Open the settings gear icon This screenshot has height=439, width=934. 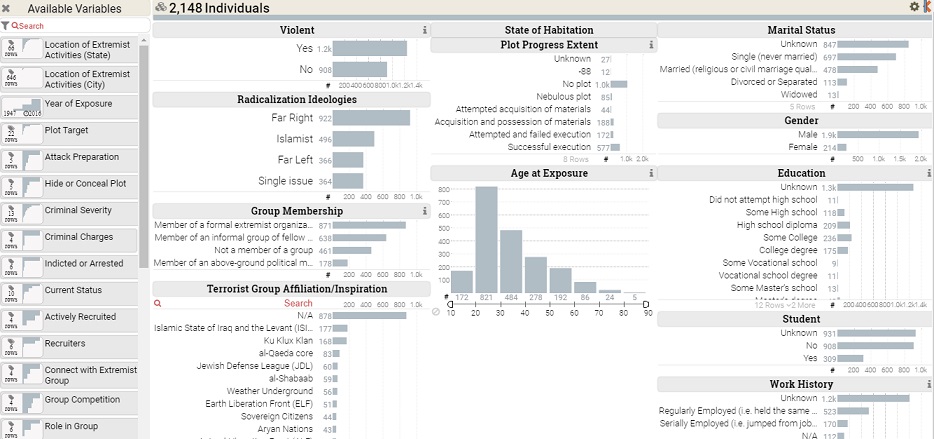tap(914, 7)
